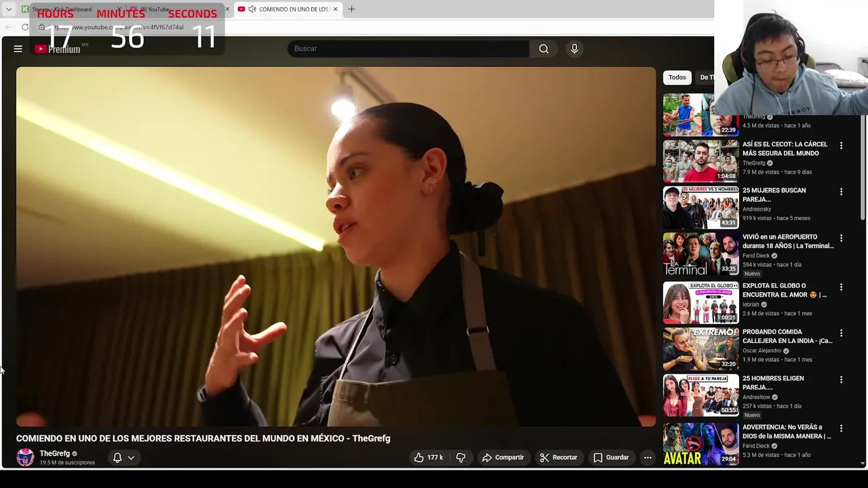Open the ASÍ ES EL CECOT video title
This screenshot has height=488, width=868.
pyautogui.click(x=785, y=148)
